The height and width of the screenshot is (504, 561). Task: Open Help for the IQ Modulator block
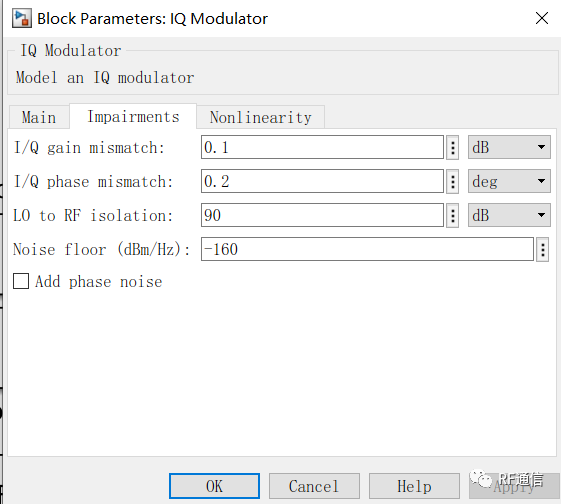coord(414,486)
